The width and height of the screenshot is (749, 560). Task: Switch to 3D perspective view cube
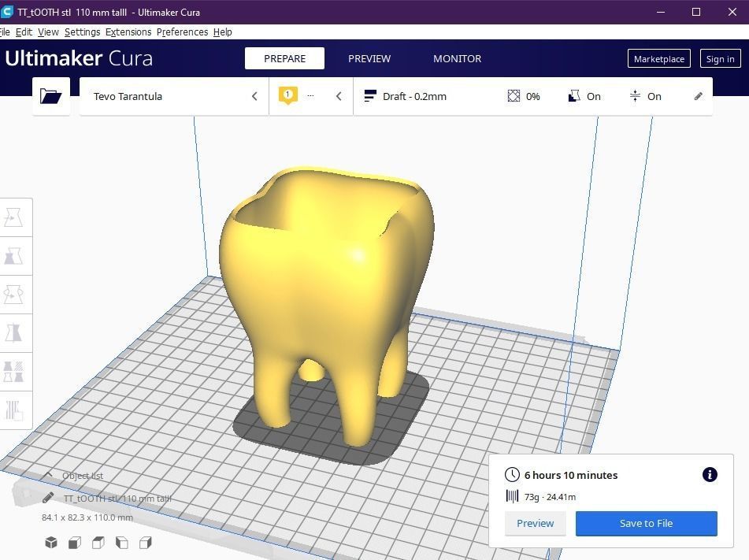[x=51, y=543]
